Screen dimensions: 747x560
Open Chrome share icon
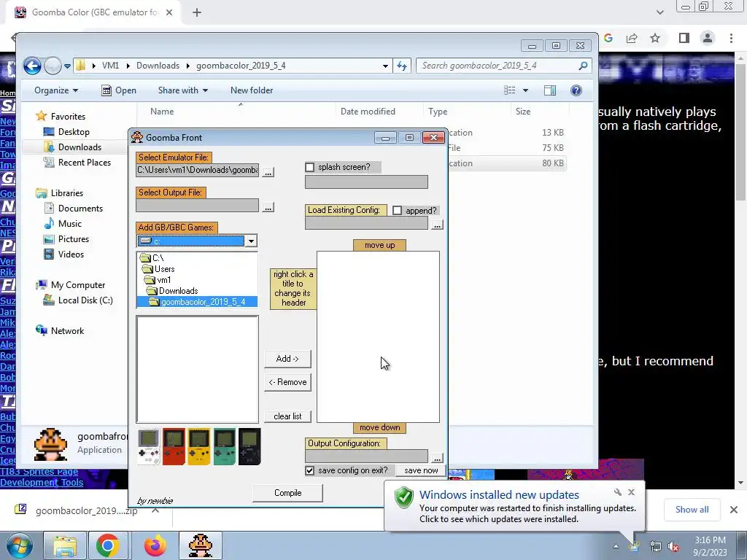pos(632,38)
